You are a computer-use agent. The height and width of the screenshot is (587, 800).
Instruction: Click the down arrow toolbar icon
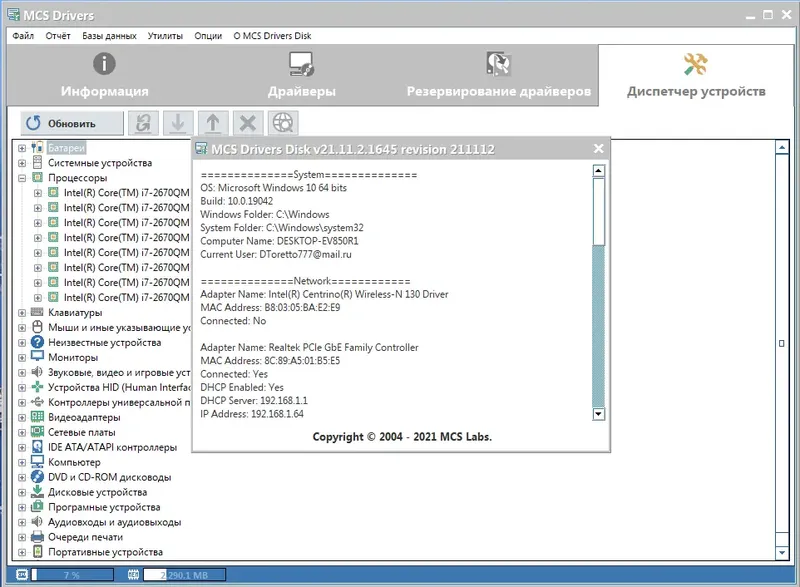point(178,123)
